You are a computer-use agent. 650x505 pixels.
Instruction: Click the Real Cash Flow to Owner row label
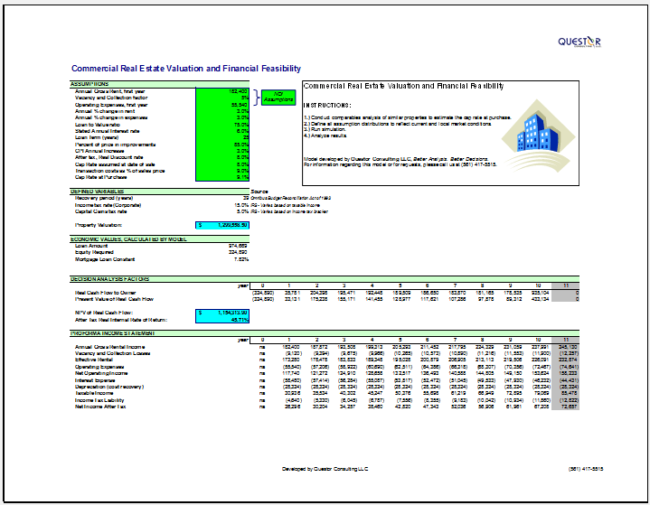(x=105, y=293)
